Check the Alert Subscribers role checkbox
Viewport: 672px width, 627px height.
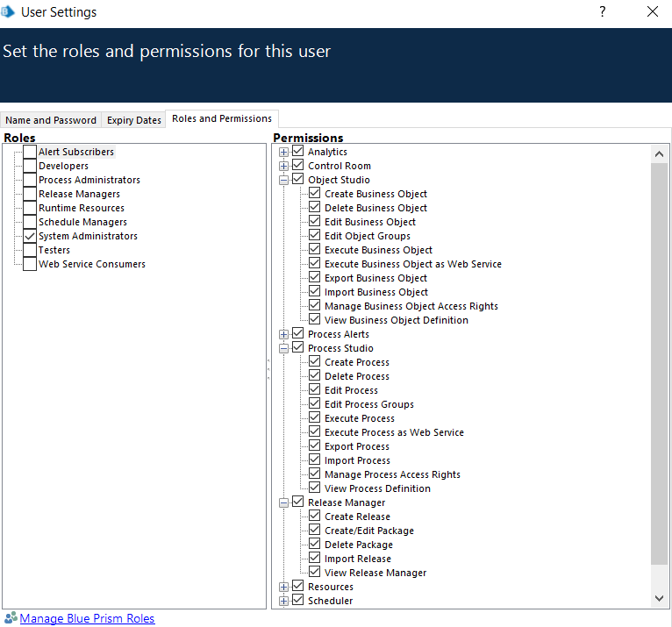point(30,152)
